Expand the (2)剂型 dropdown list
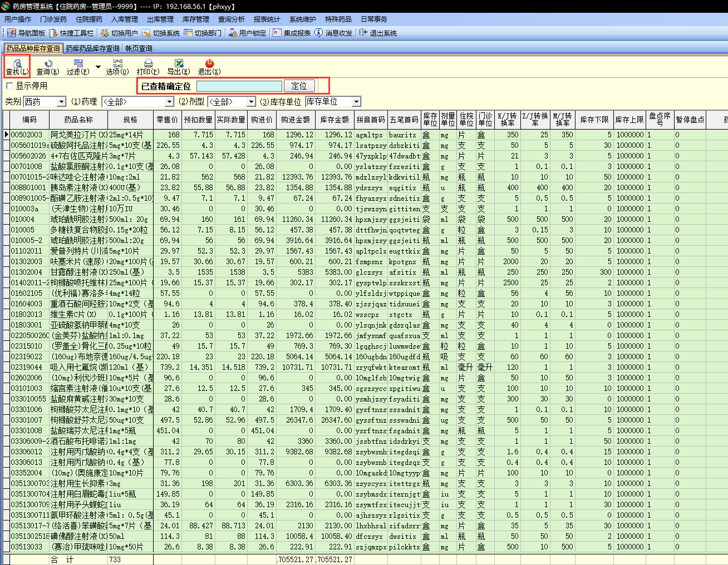 (251, 102)
